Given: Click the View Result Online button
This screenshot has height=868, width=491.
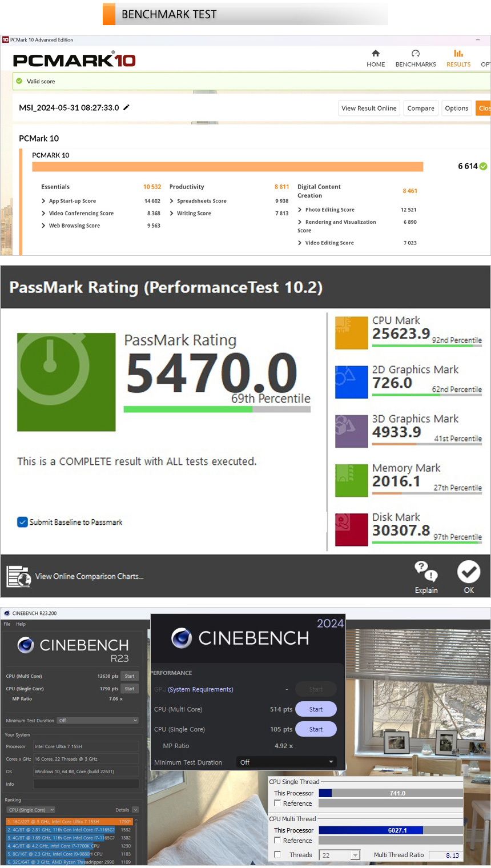Looking at the screenshot, I should (369, 108).
